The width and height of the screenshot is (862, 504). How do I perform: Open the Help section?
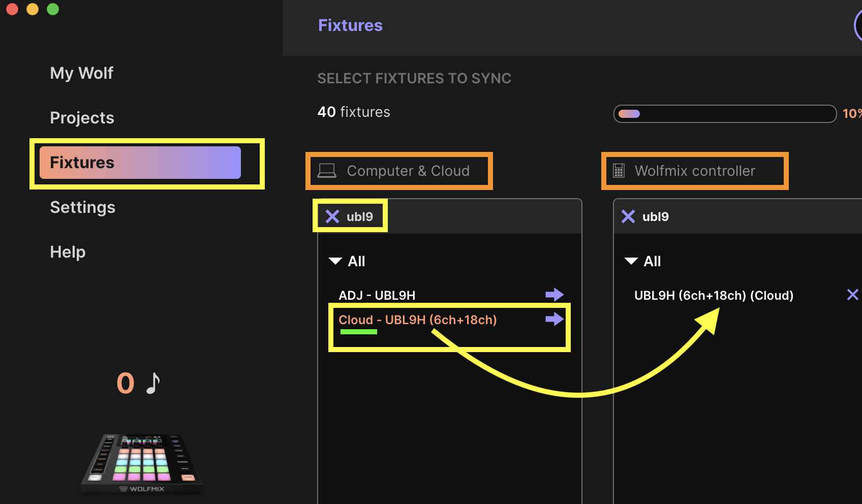point(68,252)
